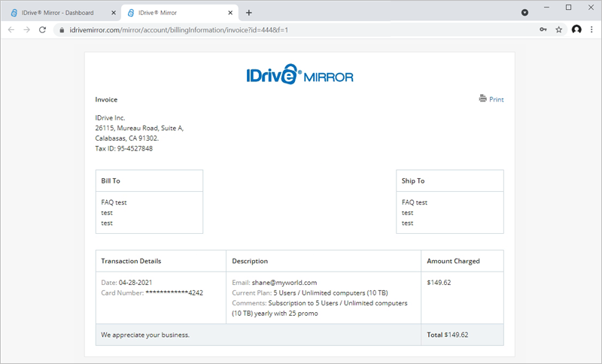Click the printer icon beside Print

point(482,99)
